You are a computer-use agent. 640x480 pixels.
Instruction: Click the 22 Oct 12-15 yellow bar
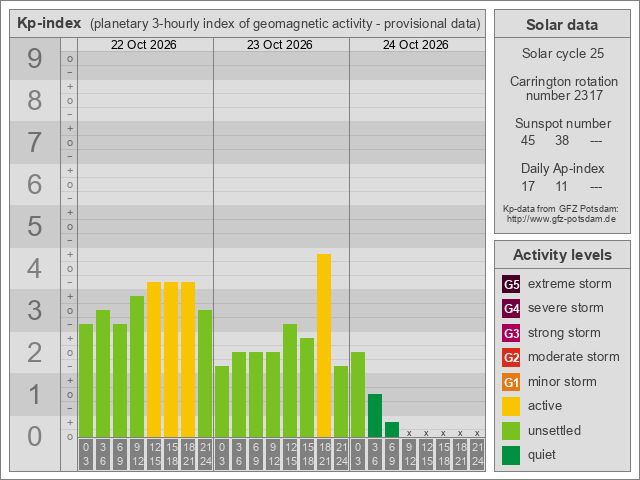pyautogui.click(x=154, y=359)
